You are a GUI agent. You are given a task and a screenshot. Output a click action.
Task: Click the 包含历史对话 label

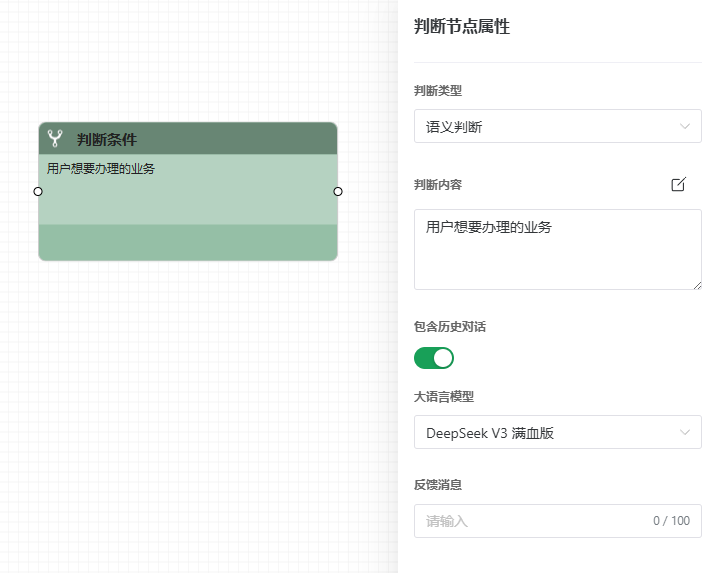tap(450, 326)
